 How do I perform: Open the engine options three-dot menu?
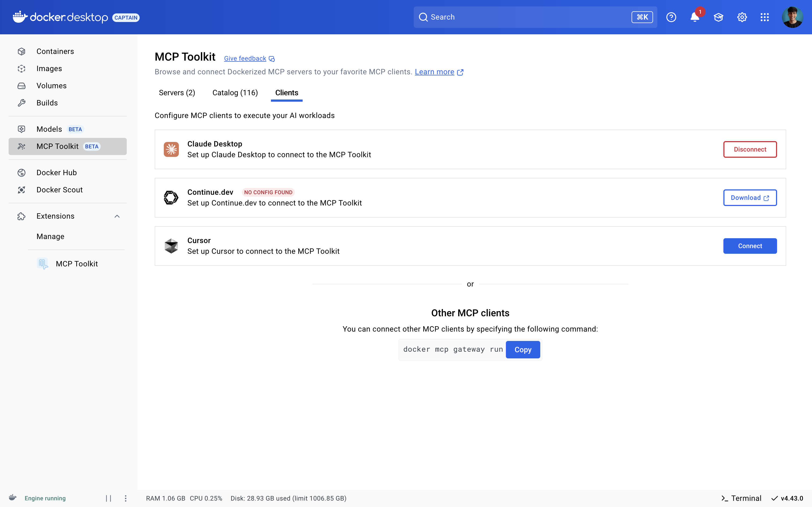pyautogui.click(x=125, y=498)
